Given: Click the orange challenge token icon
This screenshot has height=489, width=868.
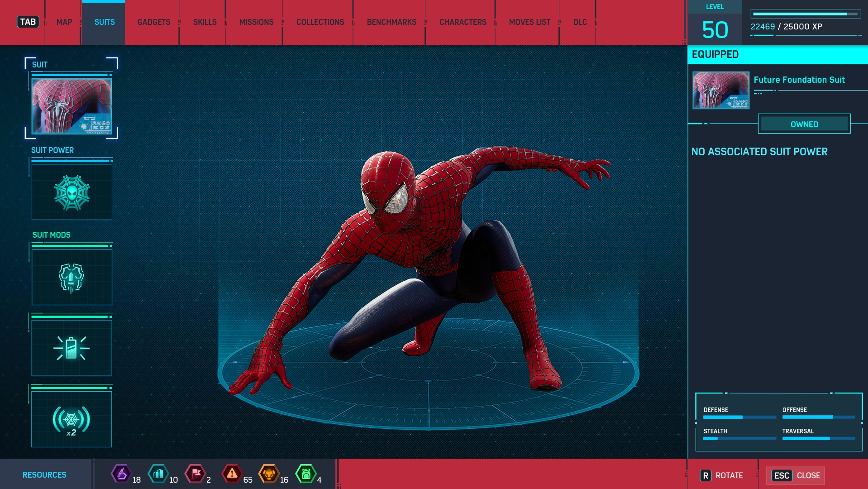Looking at the screenshot, I should (x=269, y=474).
